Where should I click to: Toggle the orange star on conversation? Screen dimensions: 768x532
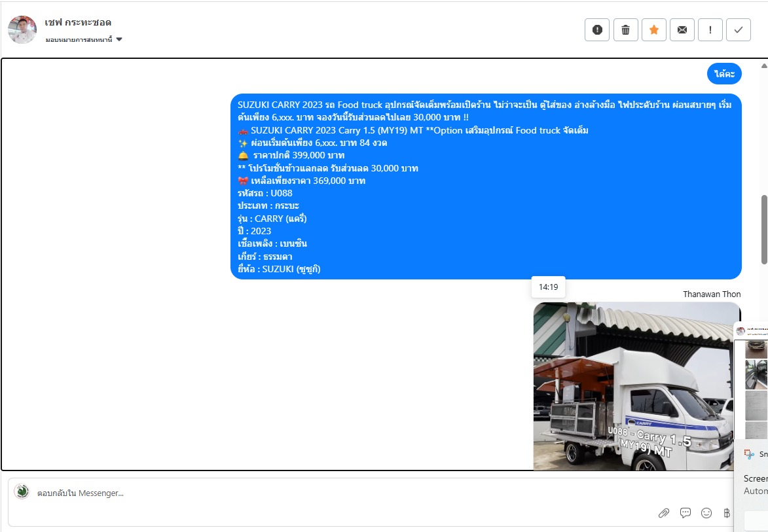pos(654,30)
